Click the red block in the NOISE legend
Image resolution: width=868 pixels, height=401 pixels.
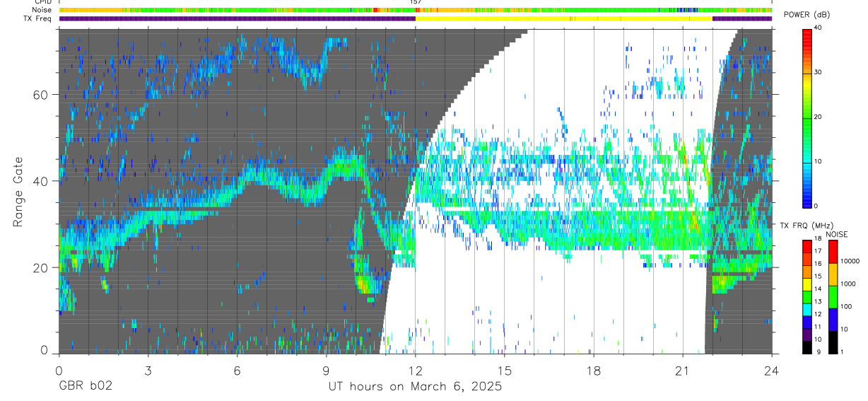click(x=833, y=252)
